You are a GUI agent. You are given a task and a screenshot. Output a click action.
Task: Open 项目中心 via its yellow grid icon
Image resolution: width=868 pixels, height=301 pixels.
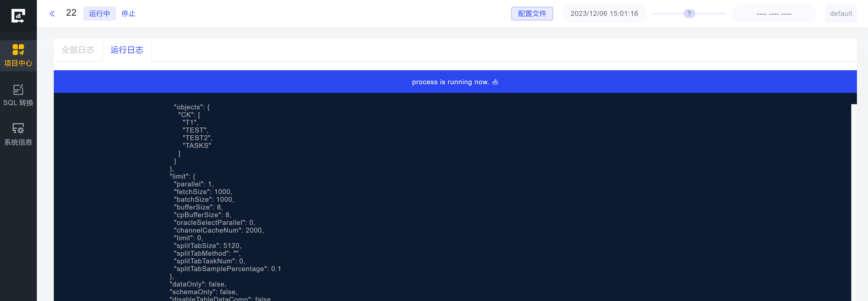18,50
